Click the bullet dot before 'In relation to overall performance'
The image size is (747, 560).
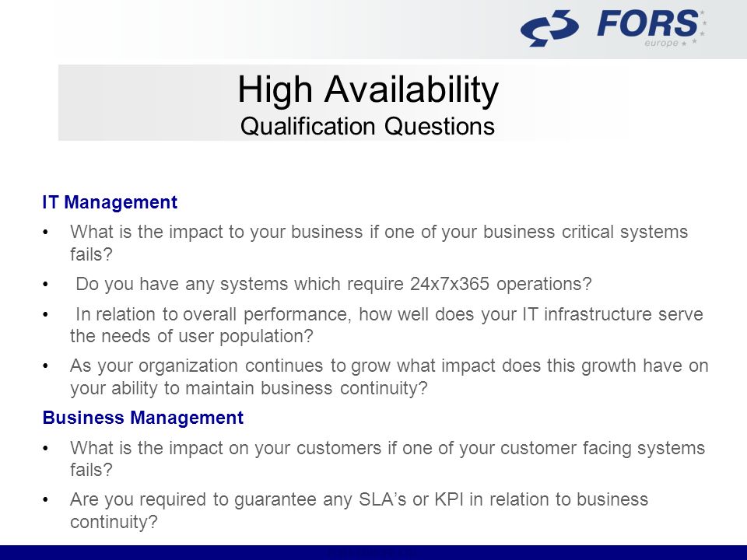[46, 315]
